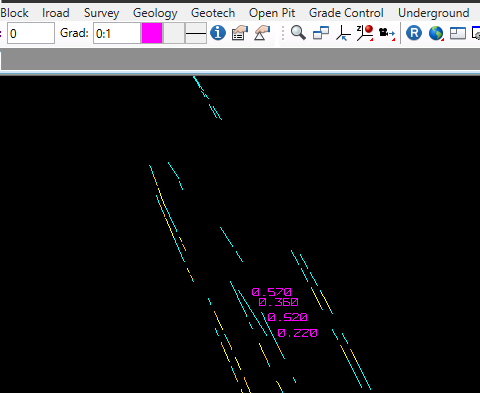Click the blue information icon
The width and height of the screenshot is (480, 393).
point(218,33)
